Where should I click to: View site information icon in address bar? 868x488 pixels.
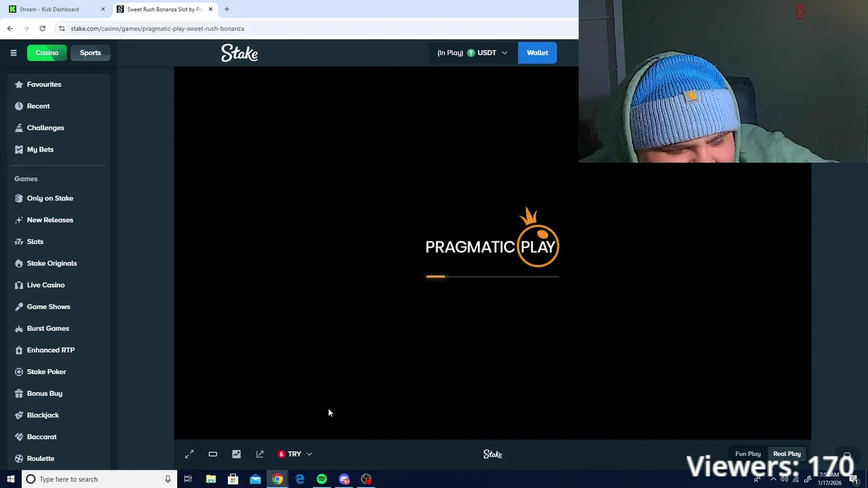point(62,28)
